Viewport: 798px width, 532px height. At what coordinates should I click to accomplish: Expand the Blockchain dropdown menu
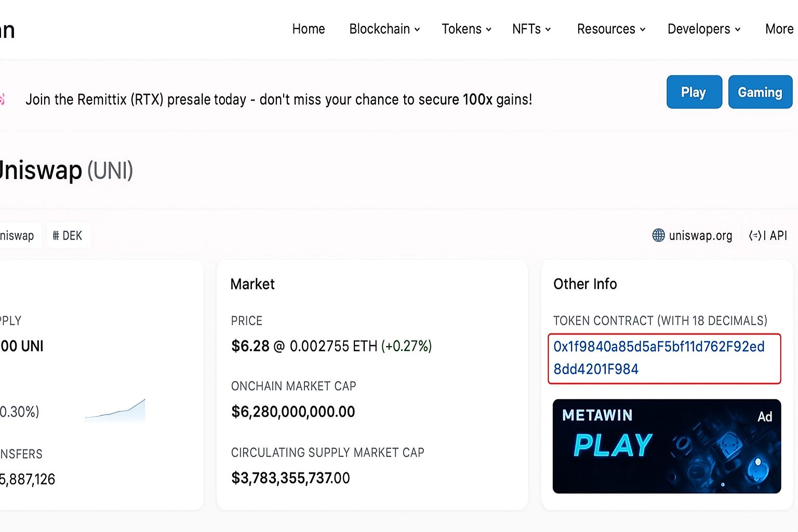[384, 29]
